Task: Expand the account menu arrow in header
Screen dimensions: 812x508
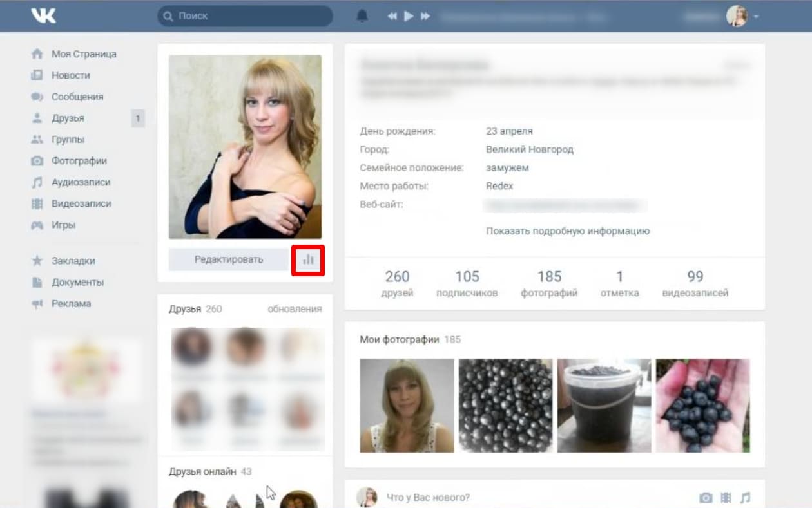Action: click(756, 16)
